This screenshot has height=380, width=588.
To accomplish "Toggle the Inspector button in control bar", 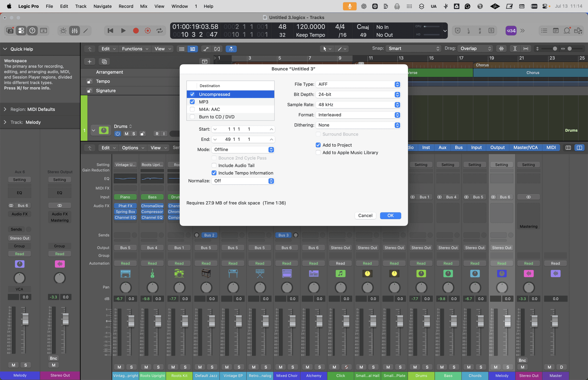I will point(21,31).
